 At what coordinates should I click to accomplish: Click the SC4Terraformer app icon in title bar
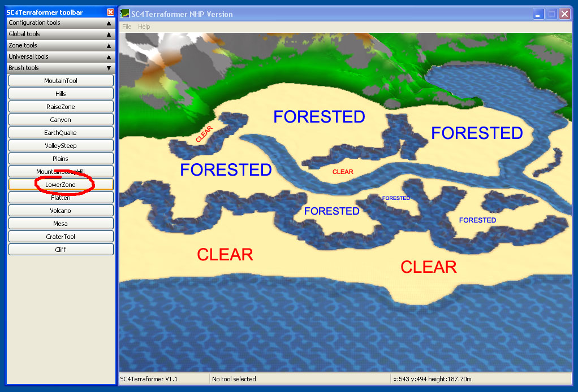tap(126, 14)
